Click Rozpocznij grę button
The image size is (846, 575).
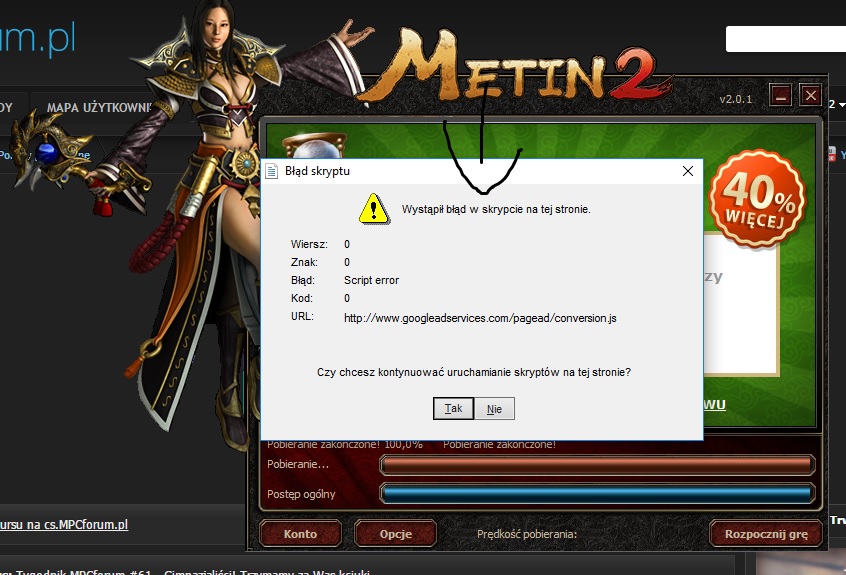click(766, 533)
